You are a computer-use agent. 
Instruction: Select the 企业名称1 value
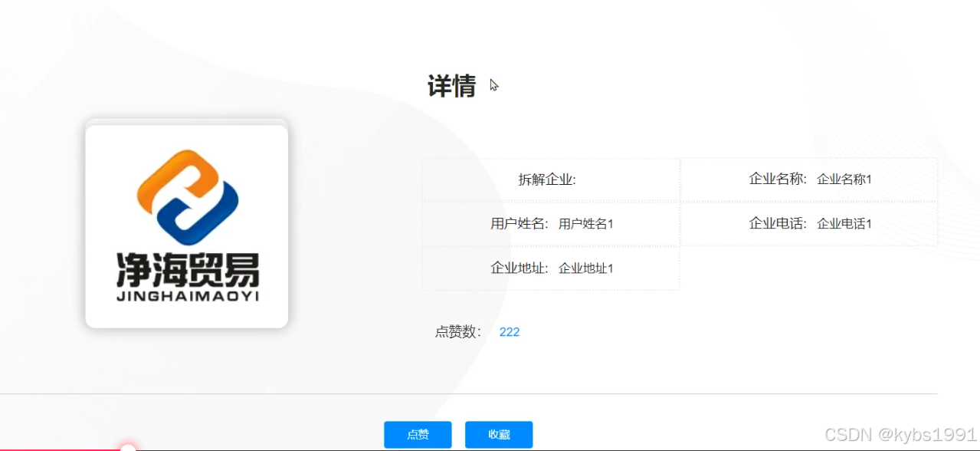[x=844, y=179]
